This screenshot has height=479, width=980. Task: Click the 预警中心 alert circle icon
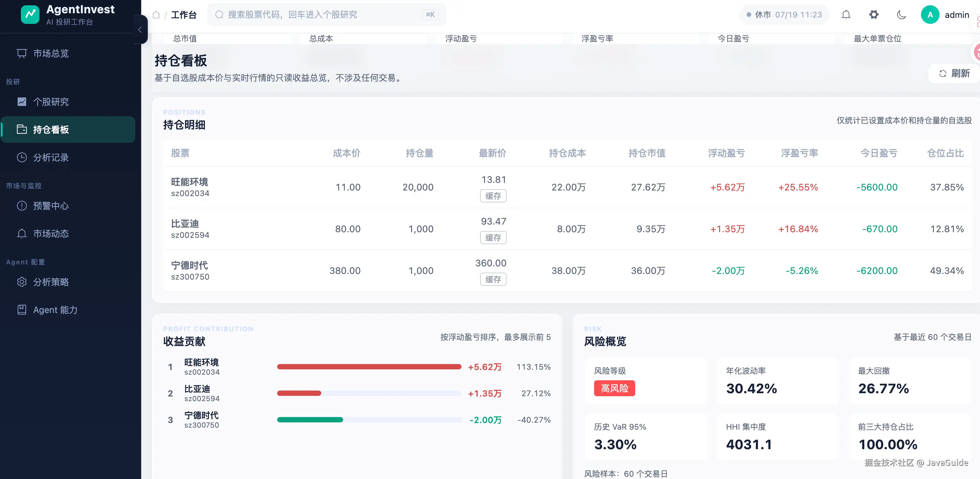22,206
